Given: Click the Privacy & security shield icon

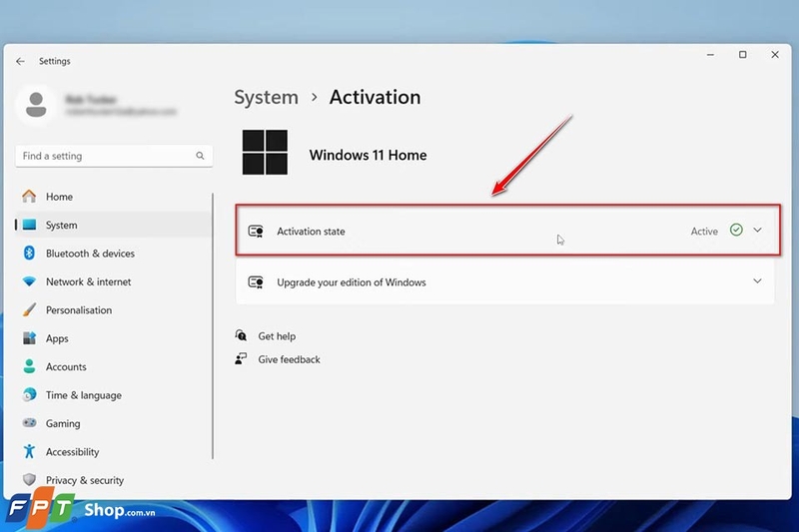Looking at the screenshot, I should point(29,479).
